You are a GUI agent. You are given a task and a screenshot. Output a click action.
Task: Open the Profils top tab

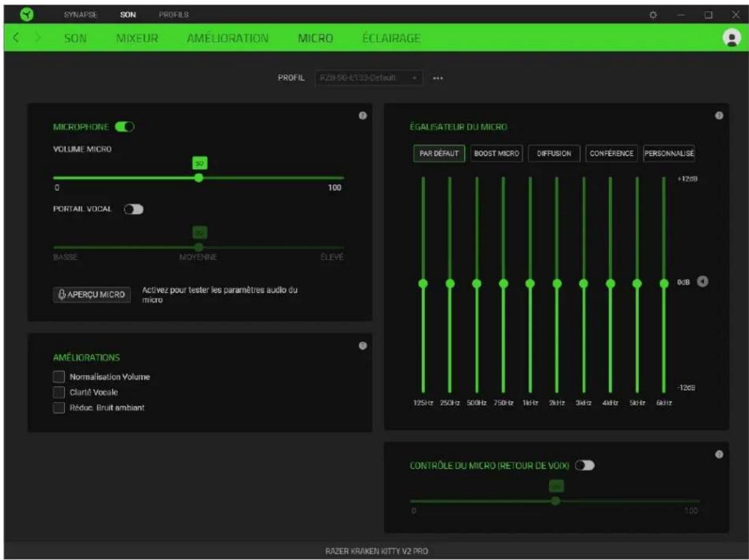tap(173, 14)
